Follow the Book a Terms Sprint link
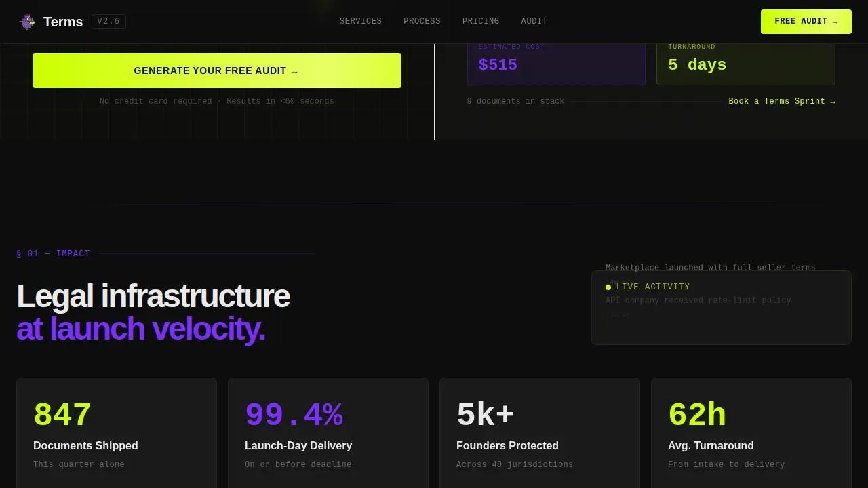The width and height of the screenshot is (868, 488). (x=782, y=102)
